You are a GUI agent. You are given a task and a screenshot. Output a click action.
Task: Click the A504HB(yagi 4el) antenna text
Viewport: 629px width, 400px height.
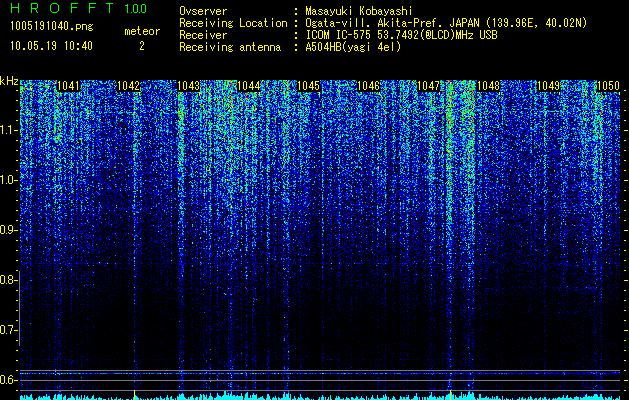coord(353,47)
